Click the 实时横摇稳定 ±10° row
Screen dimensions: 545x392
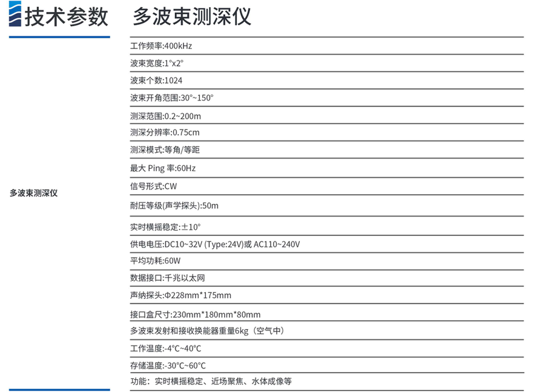tap(165, 227)
